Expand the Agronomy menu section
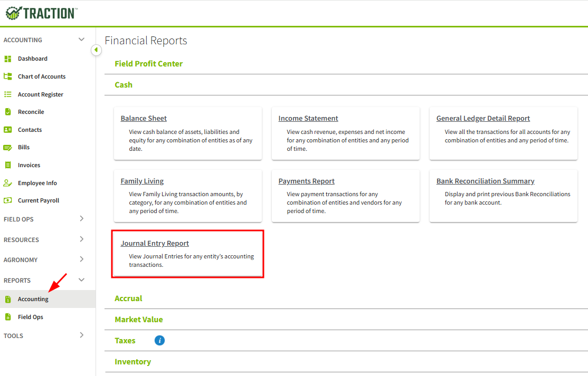 (x=81, y=259)
